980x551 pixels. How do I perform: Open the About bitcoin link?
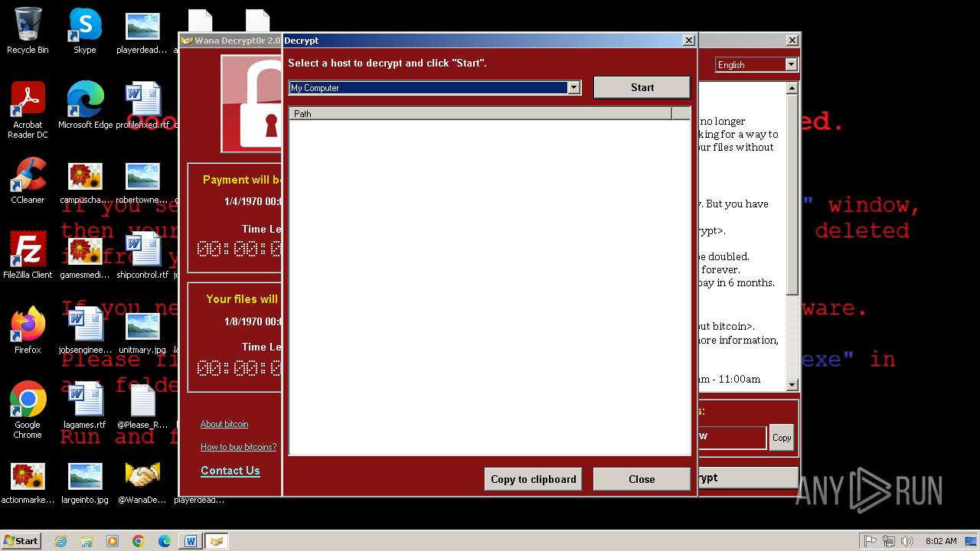point(224,424)
